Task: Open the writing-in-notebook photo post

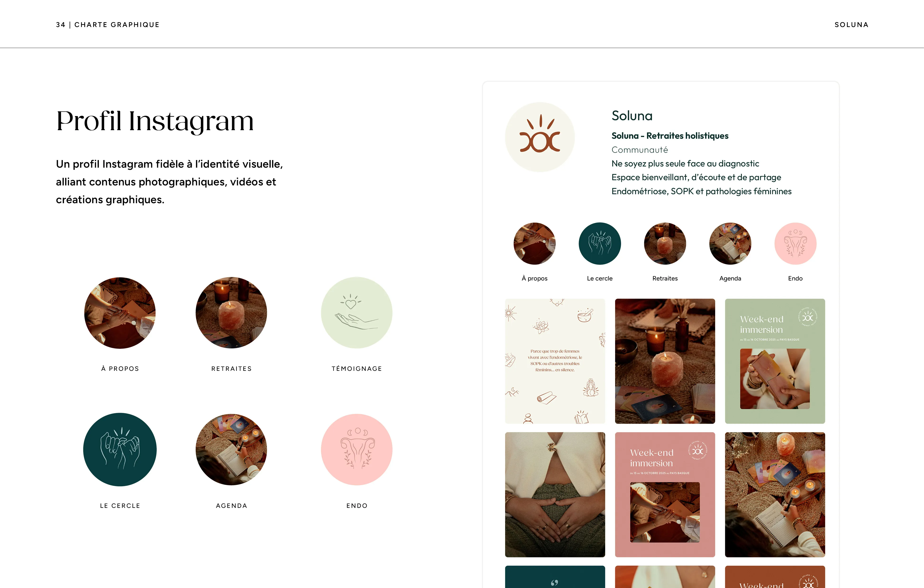Action: [775, 495]
